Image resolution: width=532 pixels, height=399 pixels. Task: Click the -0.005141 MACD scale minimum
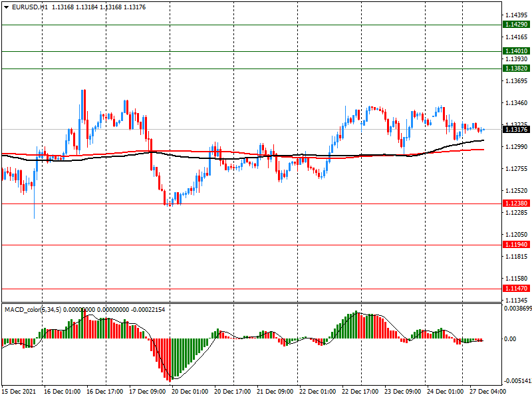point(518,380)
